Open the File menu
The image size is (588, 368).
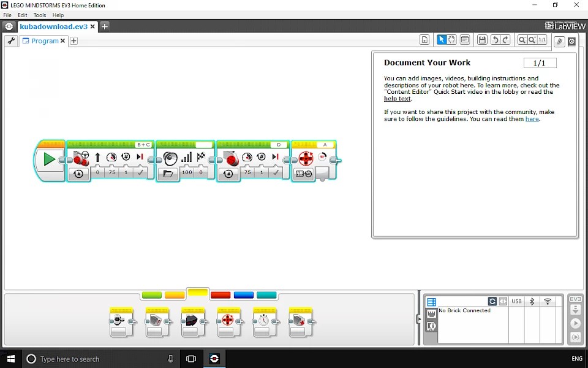(x=7, y=15)
